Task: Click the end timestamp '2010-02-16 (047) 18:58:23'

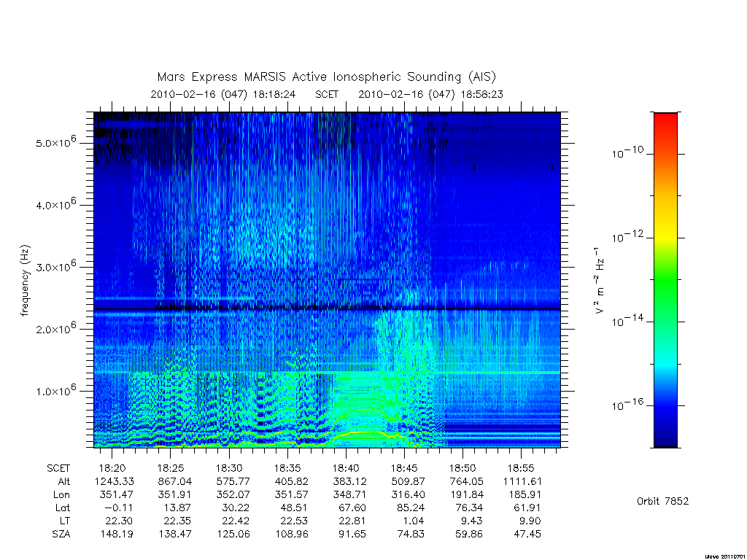Action: (430, 94)
